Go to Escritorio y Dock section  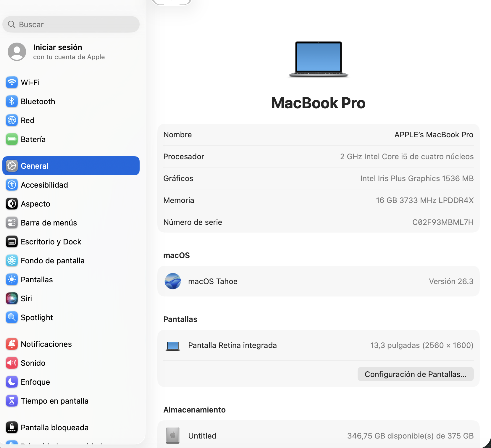click(x=51, y=242)
